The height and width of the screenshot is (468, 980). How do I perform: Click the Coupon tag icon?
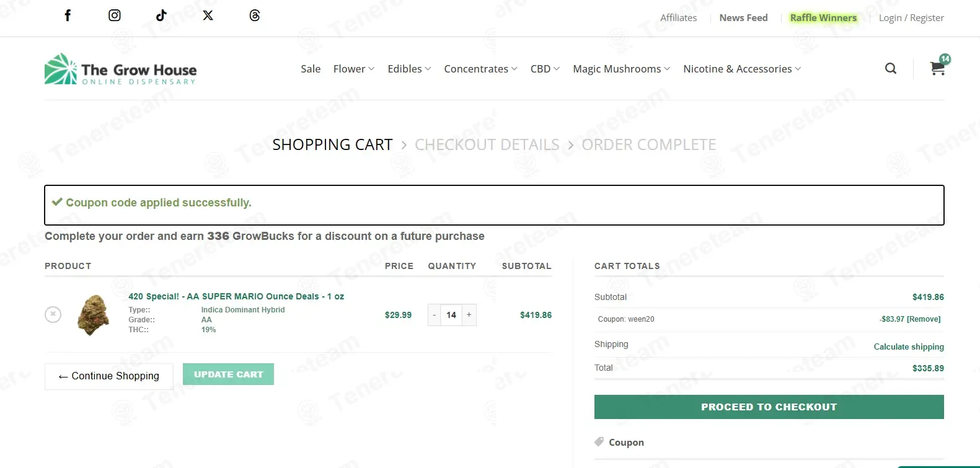[x=599, y=442]
